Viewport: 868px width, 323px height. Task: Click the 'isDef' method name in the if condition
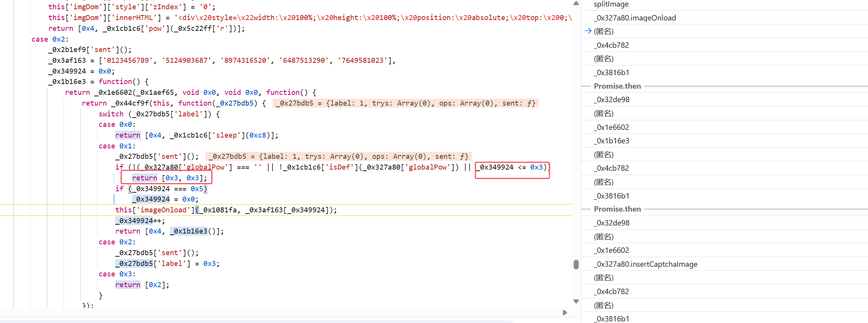coord(339,167)
